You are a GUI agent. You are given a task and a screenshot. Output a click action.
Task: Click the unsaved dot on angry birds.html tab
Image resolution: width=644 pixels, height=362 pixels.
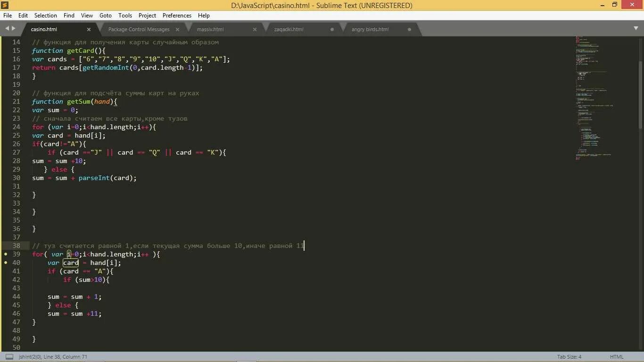click(409, 29)
